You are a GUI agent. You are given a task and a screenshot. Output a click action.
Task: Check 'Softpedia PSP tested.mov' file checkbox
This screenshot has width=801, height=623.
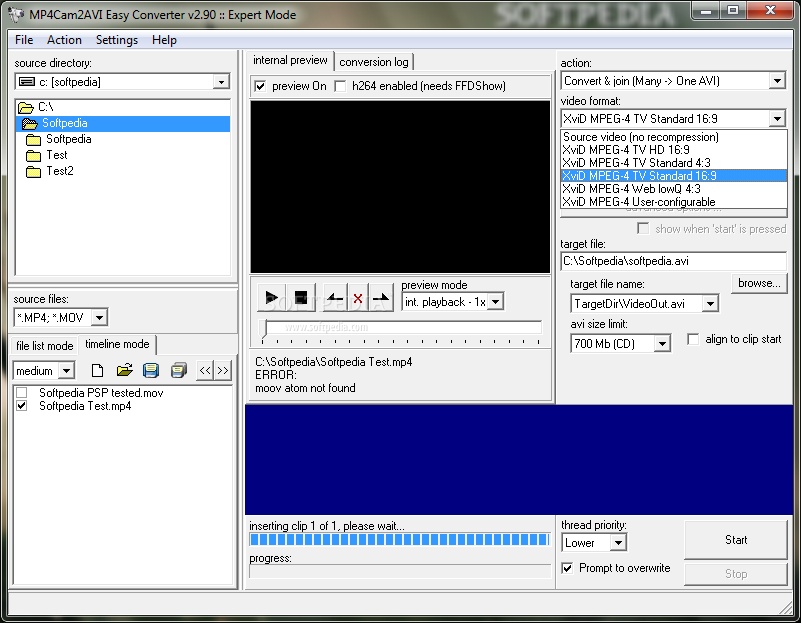pyautogui.click(x=21, y=393)
